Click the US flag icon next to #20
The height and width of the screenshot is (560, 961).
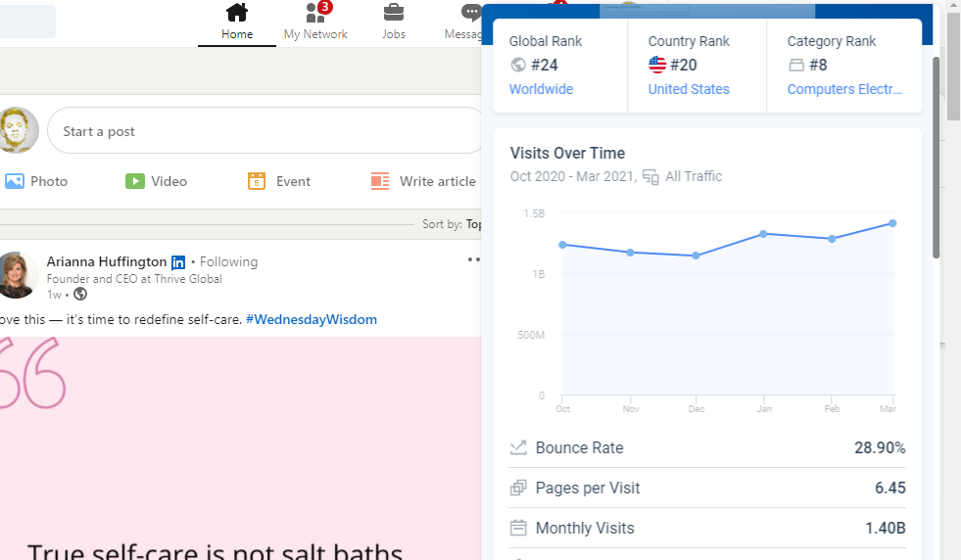click(x=657, y=65)
